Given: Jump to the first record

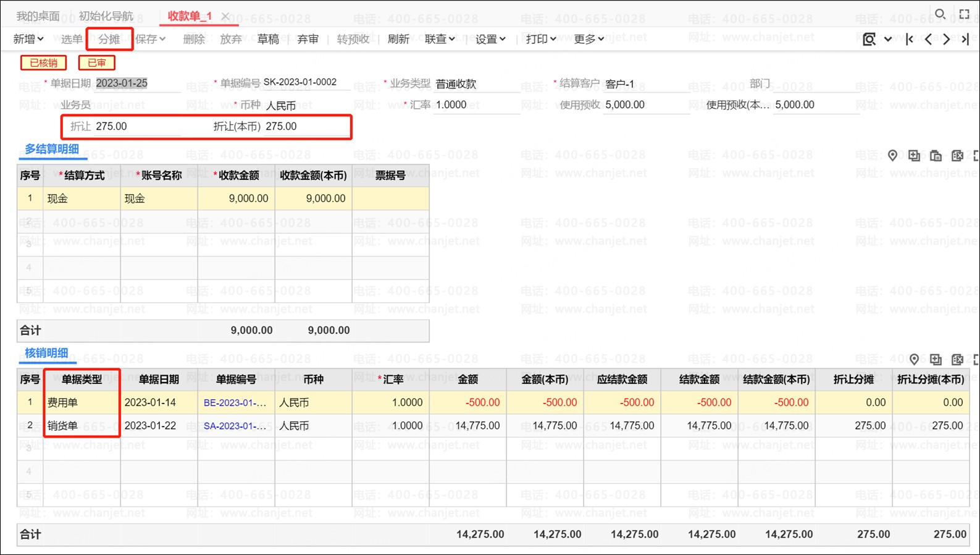Looking at the screenshot, I should coord(910,39).
